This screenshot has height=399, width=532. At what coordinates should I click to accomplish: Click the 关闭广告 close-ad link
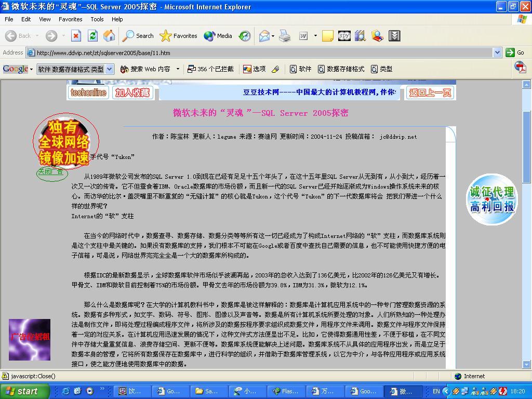tap(51, 172)
